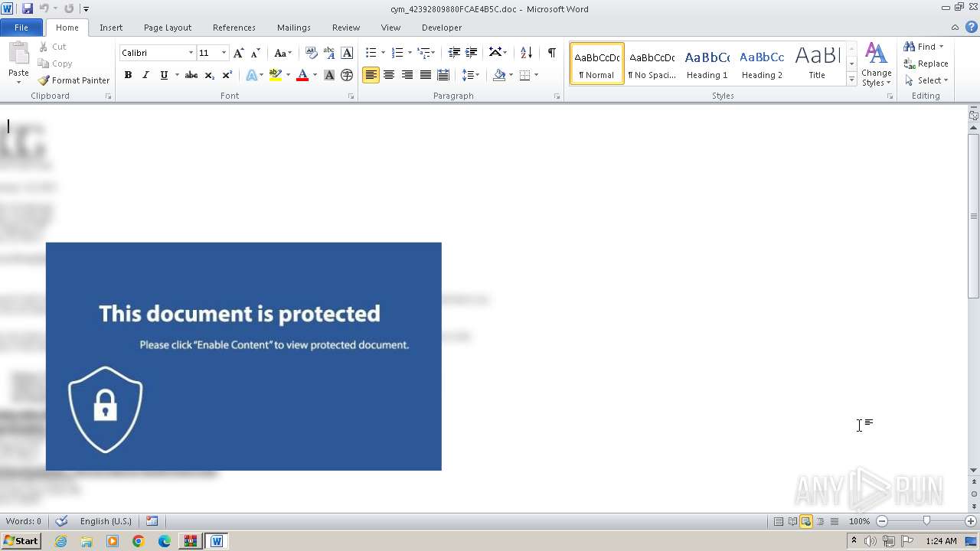Apply the Heading 2 style
Viewport: 980px width, 551px height.
point(762,64)
